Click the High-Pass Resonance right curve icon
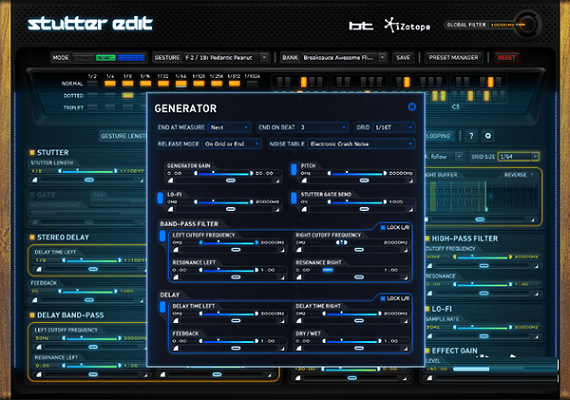 [537, 293]
